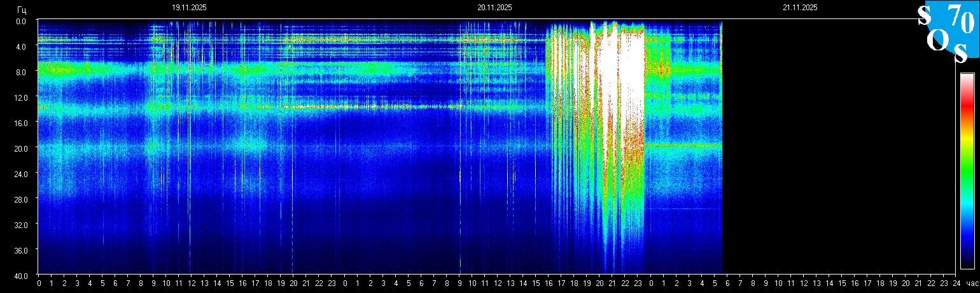Click the final hour label 24

(x=956, y=283)
